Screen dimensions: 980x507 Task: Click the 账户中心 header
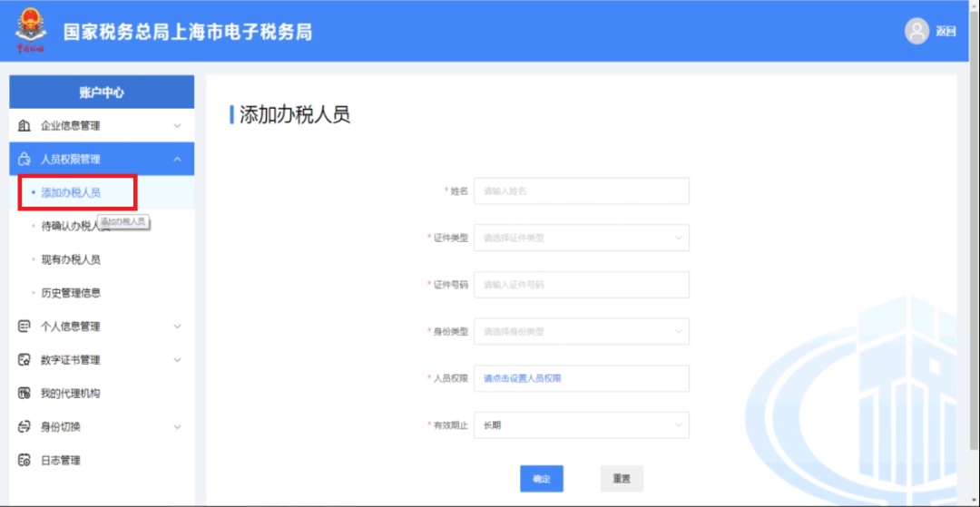102,93
